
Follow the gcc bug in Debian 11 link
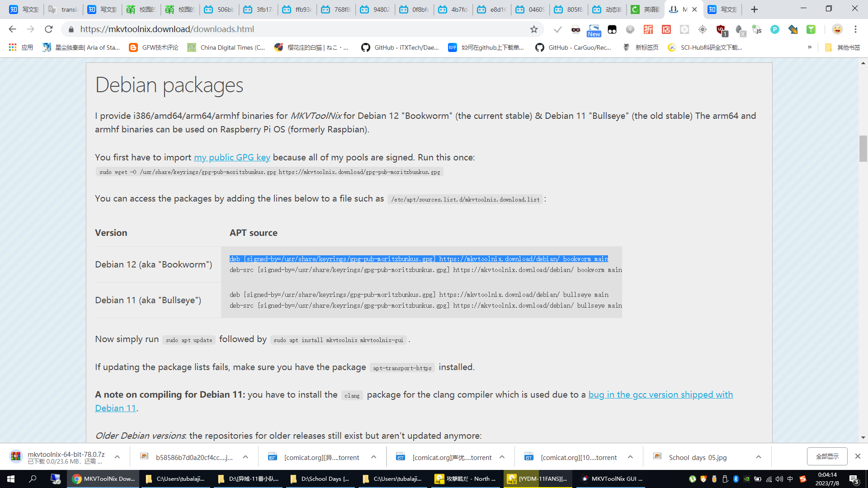click(x=660, y=394)
